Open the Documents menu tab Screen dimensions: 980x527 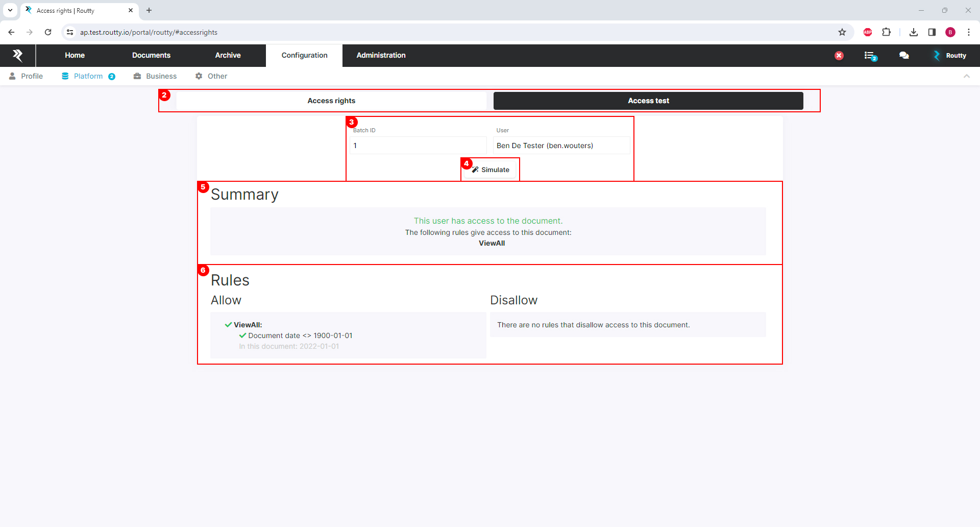[x=151, y=55]
